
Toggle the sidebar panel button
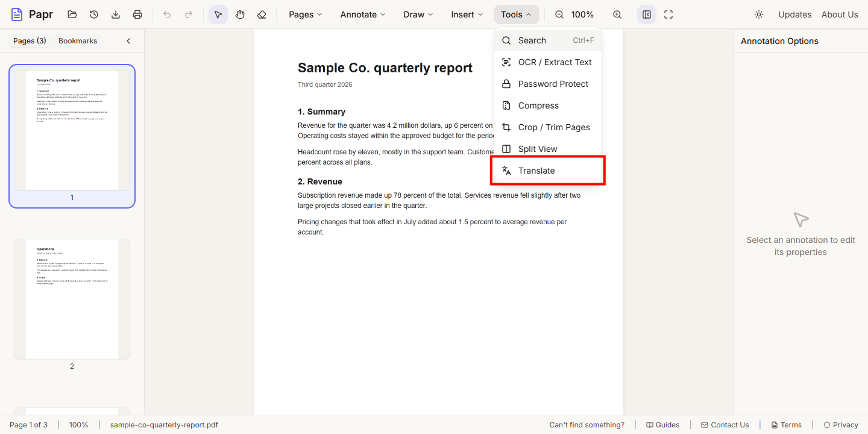coord(647,14)
